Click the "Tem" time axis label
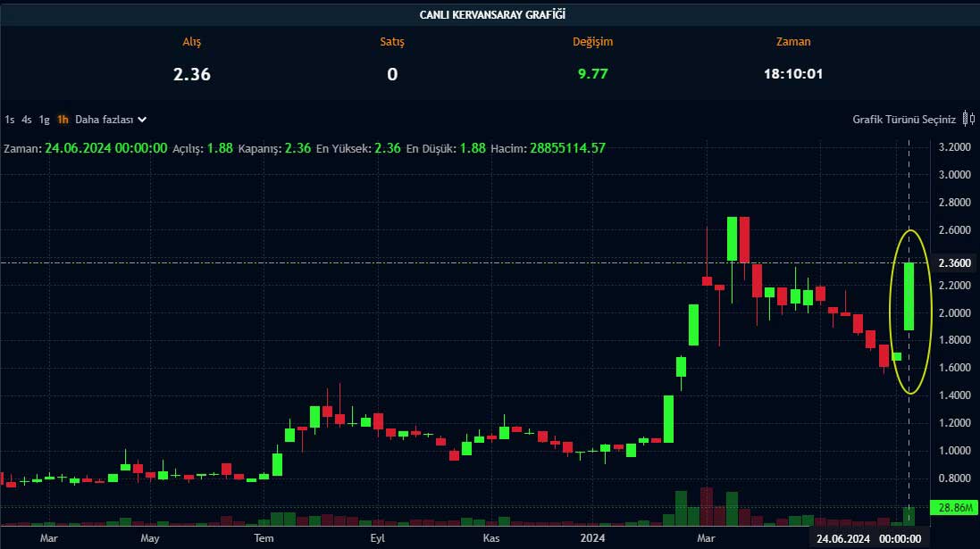 click(x=264, y=538)
